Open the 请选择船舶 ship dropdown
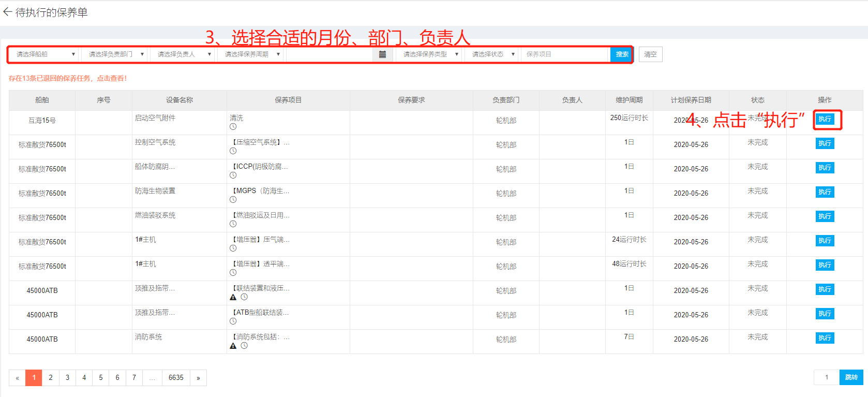This screenshot has width=868, height=397. (44, 54)
